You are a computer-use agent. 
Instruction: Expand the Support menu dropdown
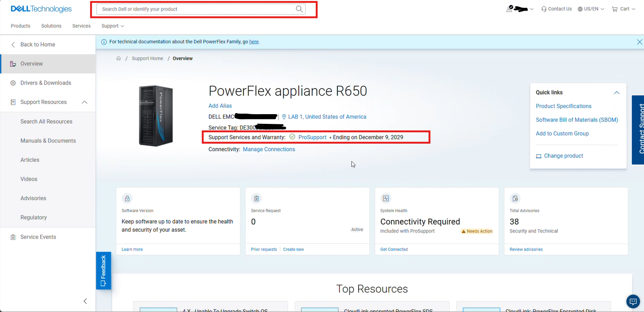coord(113,26)
